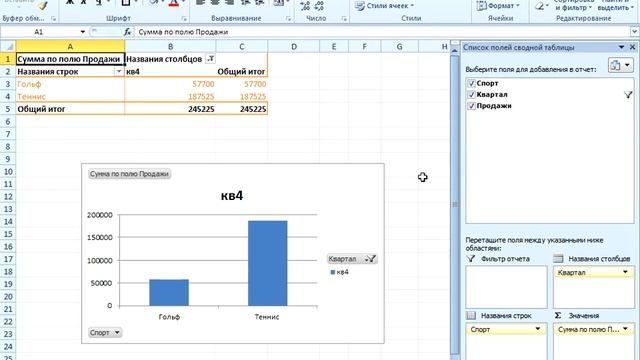Grab the vertical scrollbar thumb
Viewport: 640px width, 360px height.
pos(454,204)
